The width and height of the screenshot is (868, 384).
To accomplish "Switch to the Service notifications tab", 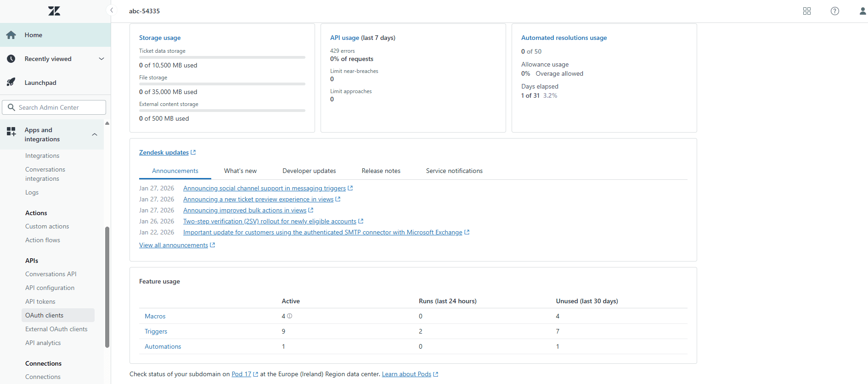I will [x=454, y=171].
